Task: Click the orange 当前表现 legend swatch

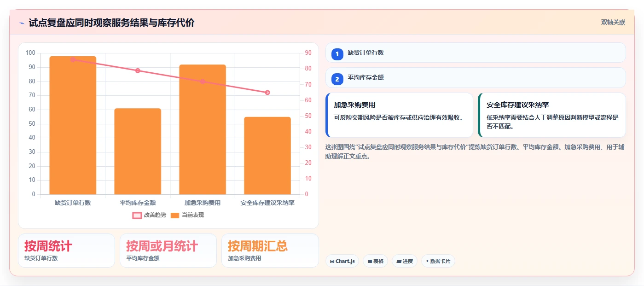Action: coord(175,215)
